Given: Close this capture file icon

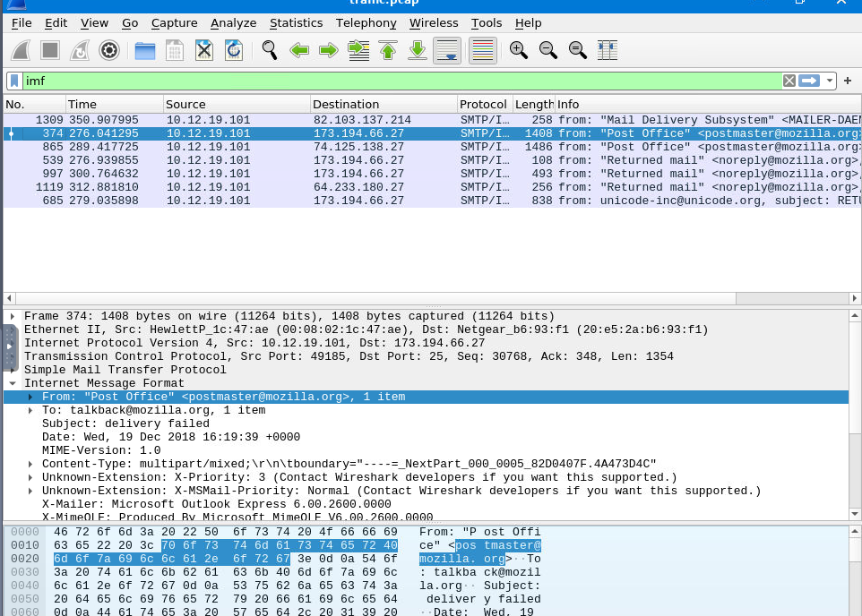Looking at the screenshot, I should pos(204,50).
